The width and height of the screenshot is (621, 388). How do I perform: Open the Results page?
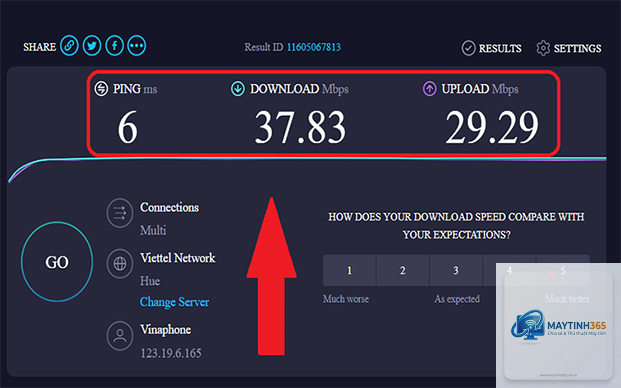coord(500,48)
